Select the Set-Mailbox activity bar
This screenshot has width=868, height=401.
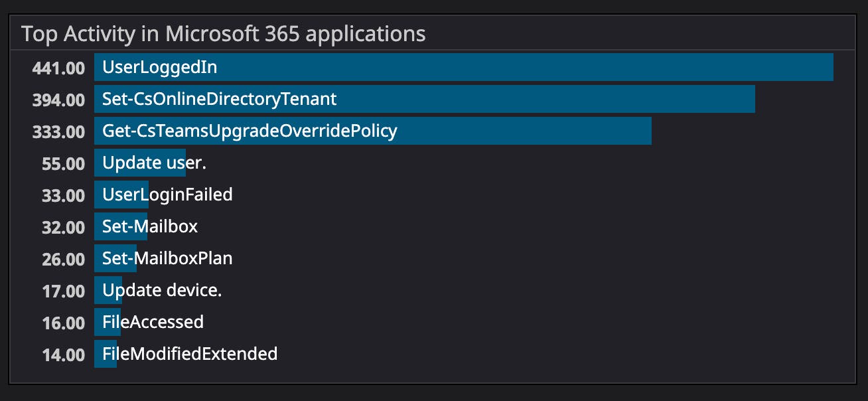119,226
